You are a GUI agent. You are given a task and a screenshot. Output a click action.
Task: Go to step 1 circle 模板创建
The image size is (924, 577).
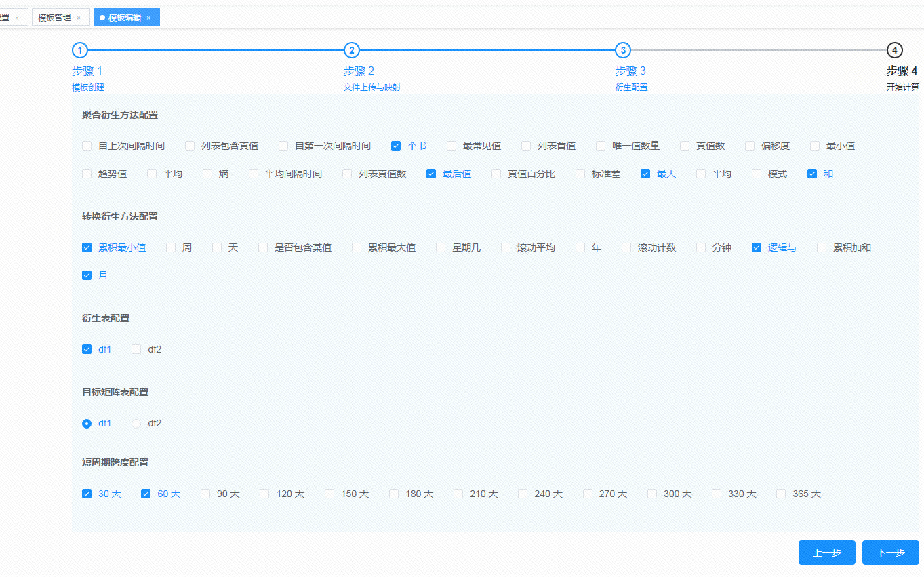(x=80, y=50)
